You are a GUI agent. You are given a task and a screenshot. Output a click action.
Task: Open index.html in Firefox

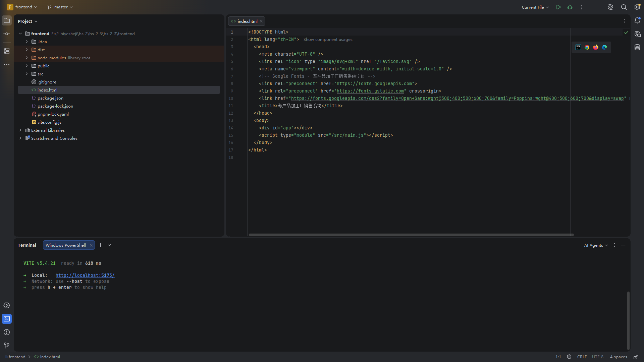[x=596, y=47]
